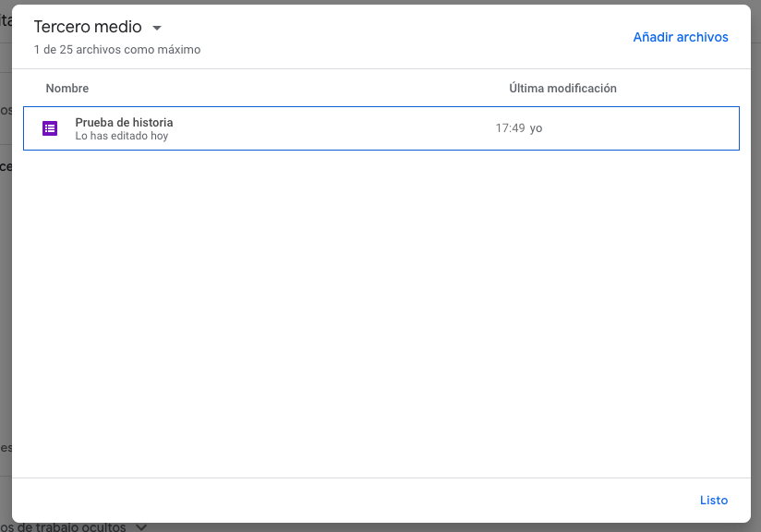Select the Prueba de historia file name
761x532 pixels.
(124, 122)
